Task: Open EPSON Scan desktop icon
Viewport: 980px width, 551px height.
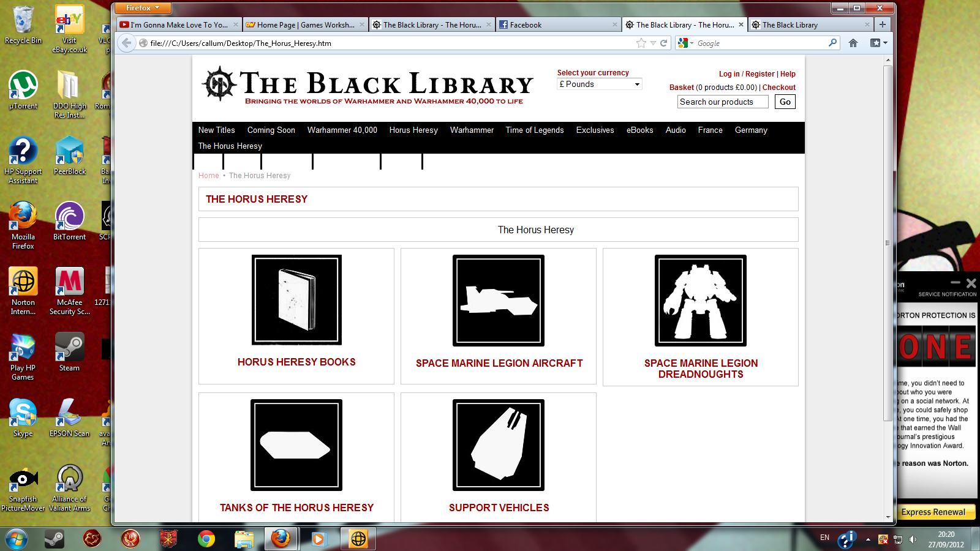Action: click(x=70, y=418)
